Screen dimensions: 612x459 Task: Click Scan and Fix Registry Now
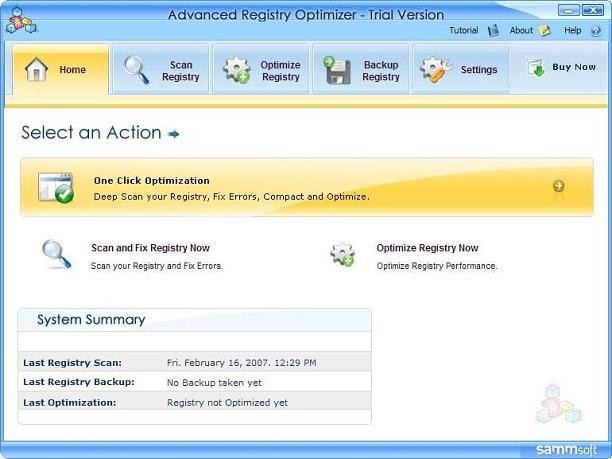point(150,248)
